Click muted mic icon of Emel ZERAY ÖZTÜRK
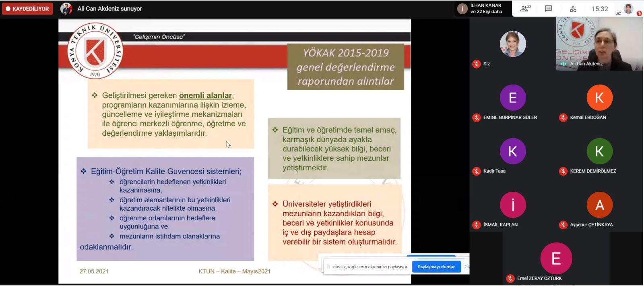Screen dimensions: 644x286 [510, 278]
